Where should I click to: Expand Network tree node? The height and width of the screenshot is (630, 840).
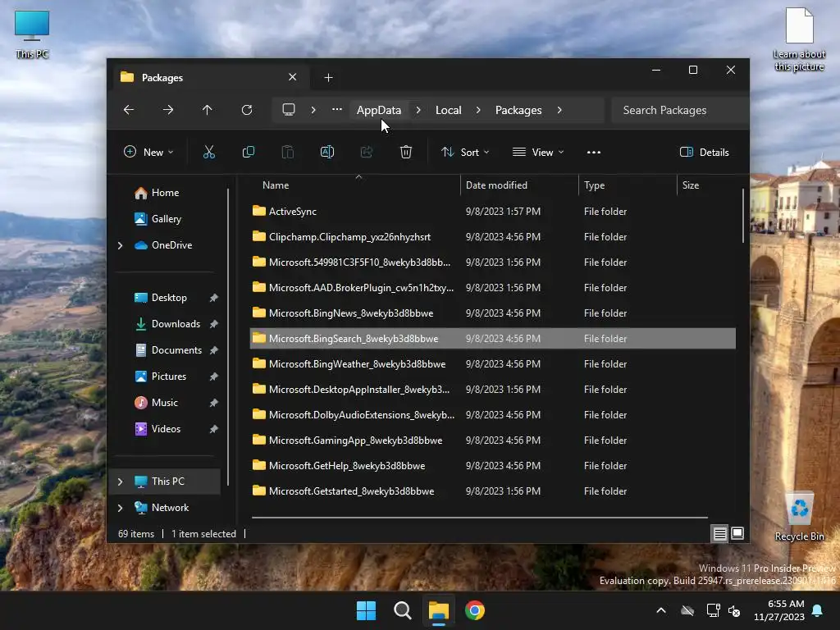tap(120, 508)
